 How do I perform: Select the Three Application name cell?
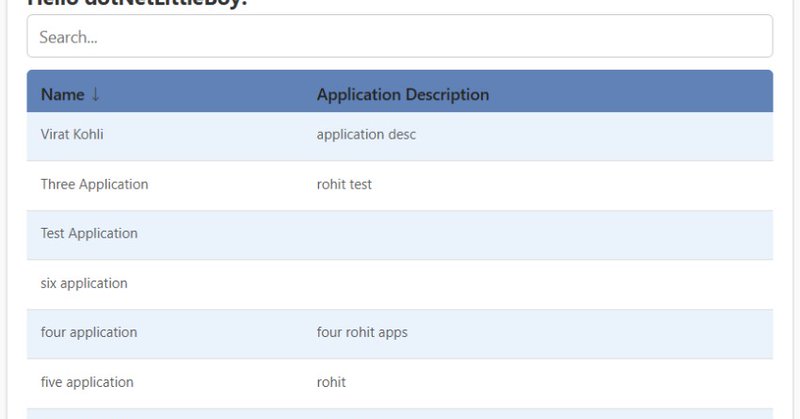pyautogui.click(x=94, y=184)
